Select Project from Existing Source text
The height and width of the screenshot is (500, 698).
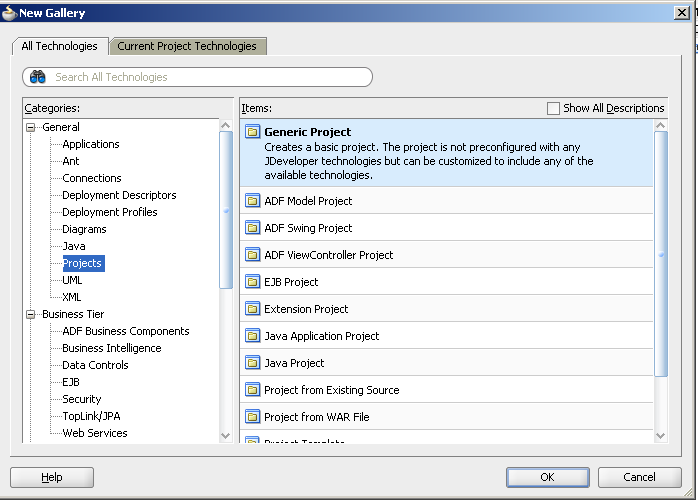tap(332, 390)
